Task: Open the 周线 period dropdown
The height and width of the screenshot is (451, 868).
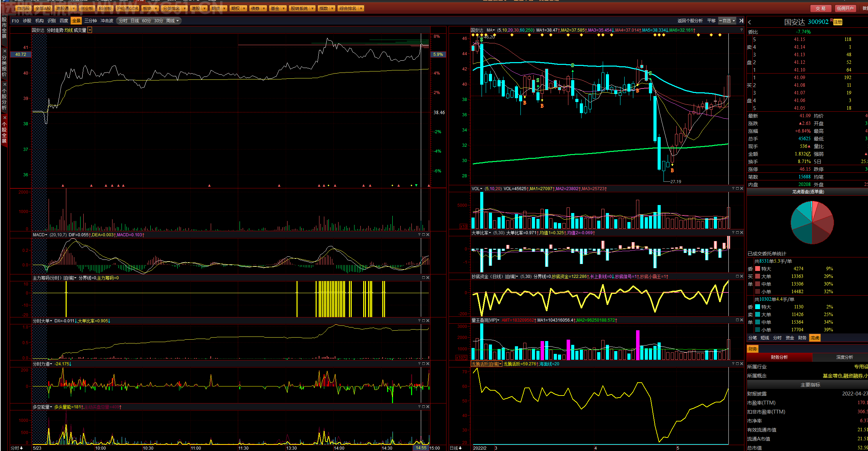Action: coord(173,21)
